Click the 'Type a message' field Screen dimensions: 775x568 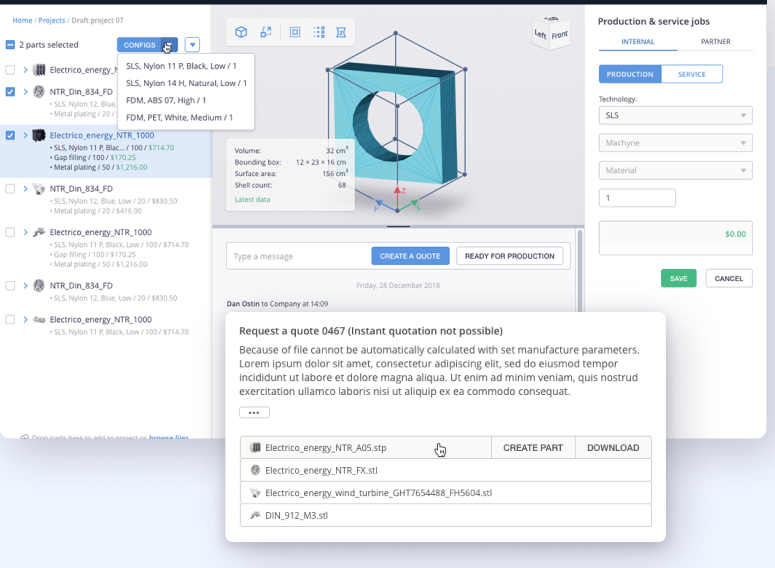(x=299, y=256)
